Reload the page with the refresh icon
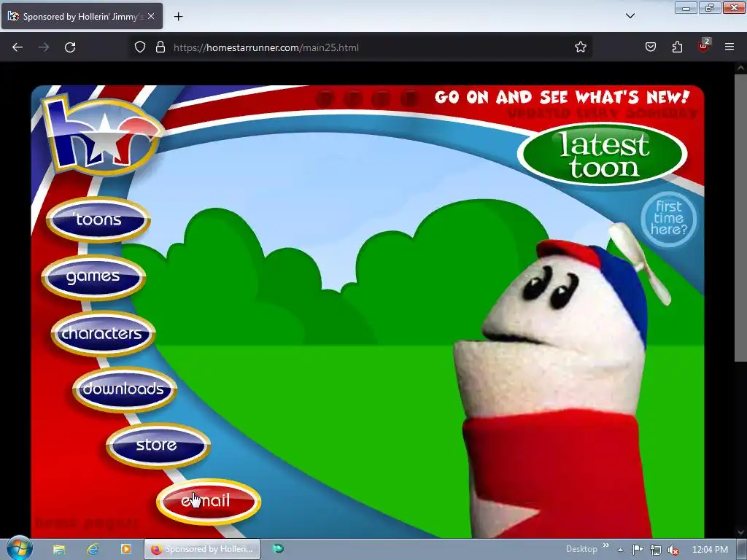This screenshot has width=747, height=560. [70, 47]
